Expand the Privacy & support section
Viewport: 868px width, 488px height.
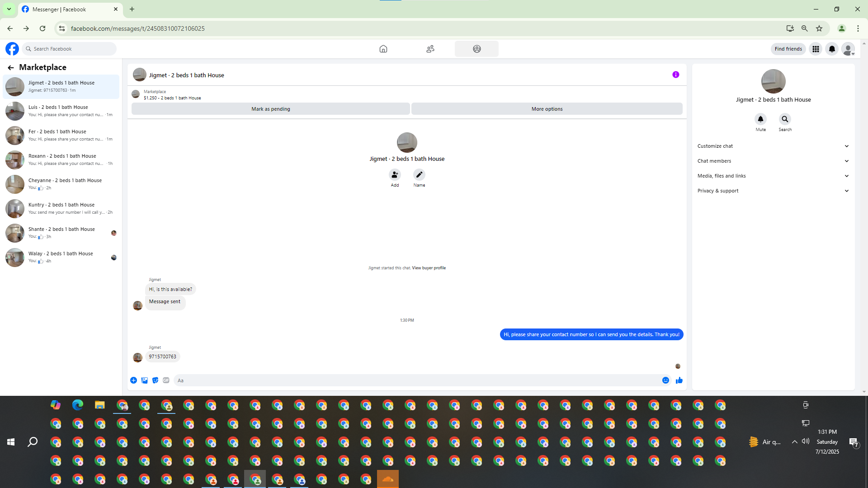coord(773,191)
